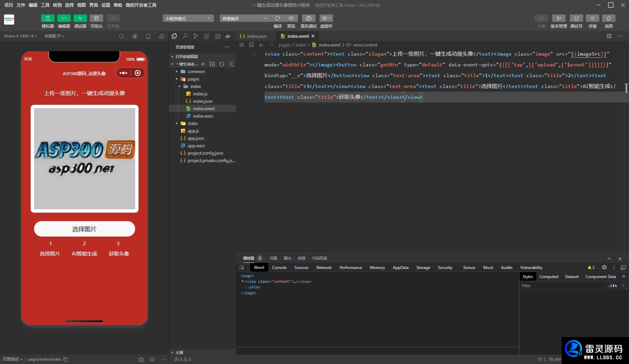Open the messages bell
Viewport: 629px width, 364px height.
(608, 18)
